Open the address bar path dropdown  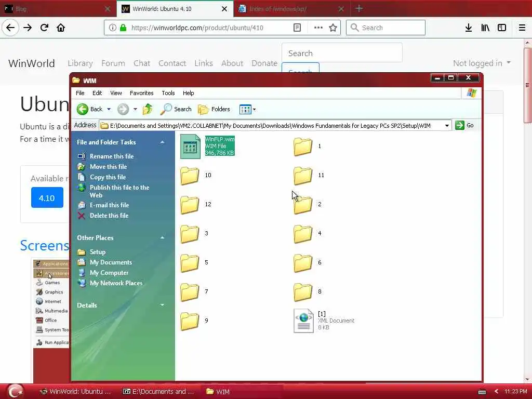(x=447, y=126)
